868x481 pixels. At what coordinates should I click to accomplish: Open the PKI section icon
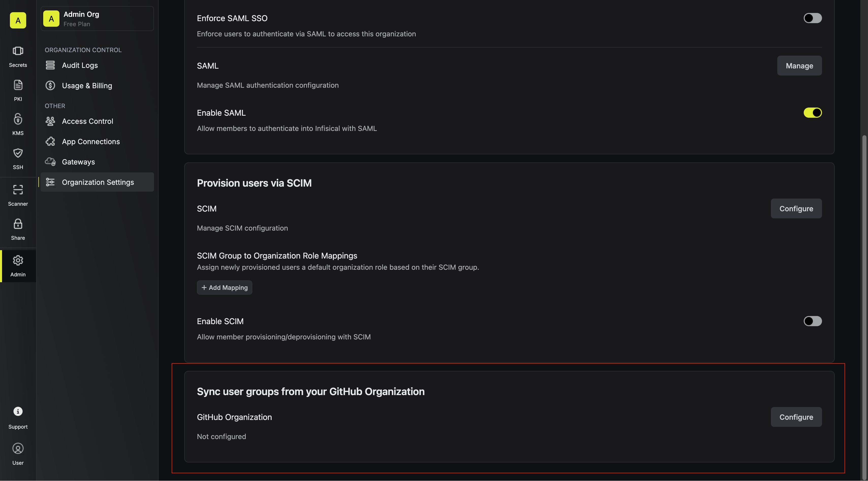[18, 85]
